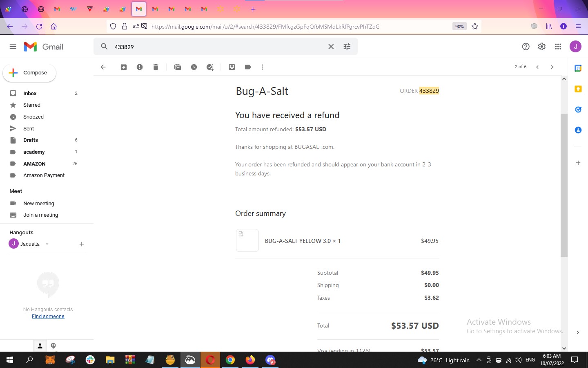588x368 pixels.
Task: Snooze this email with the clock icon
Action: tap(194, 67)
